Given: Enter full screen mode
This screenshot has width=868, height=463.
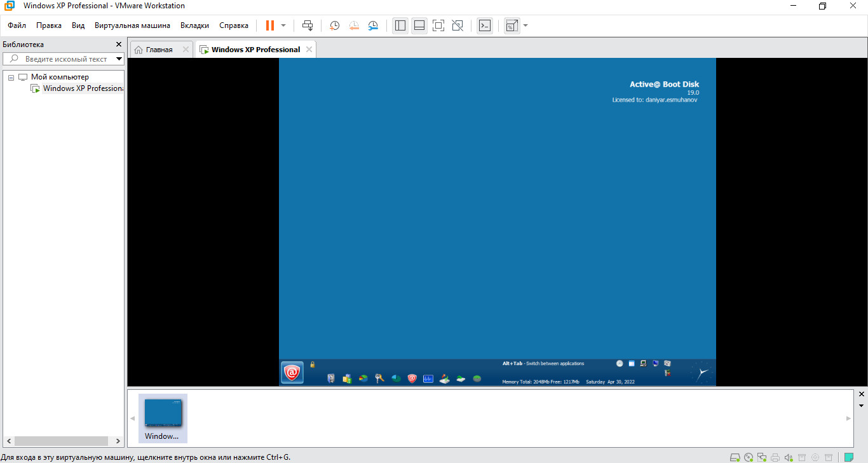Looking at the screenshot, I should pos(438,25).
